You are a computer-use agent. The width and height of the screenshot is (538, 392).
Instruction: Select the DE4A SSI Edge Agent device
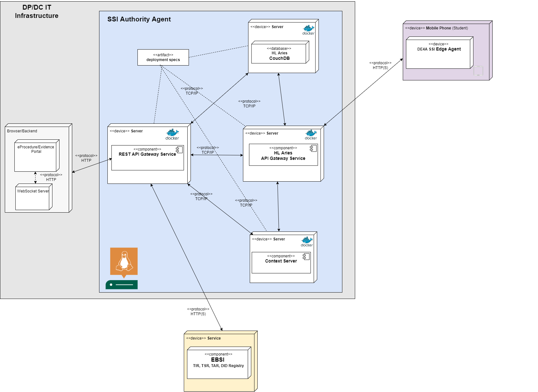tap(440, 52)
